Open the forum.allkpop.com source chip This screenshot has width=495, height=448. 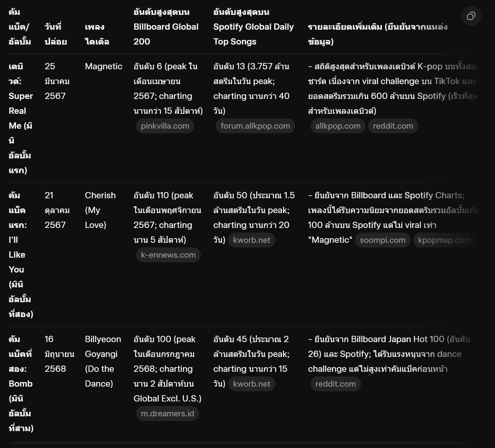255,126
